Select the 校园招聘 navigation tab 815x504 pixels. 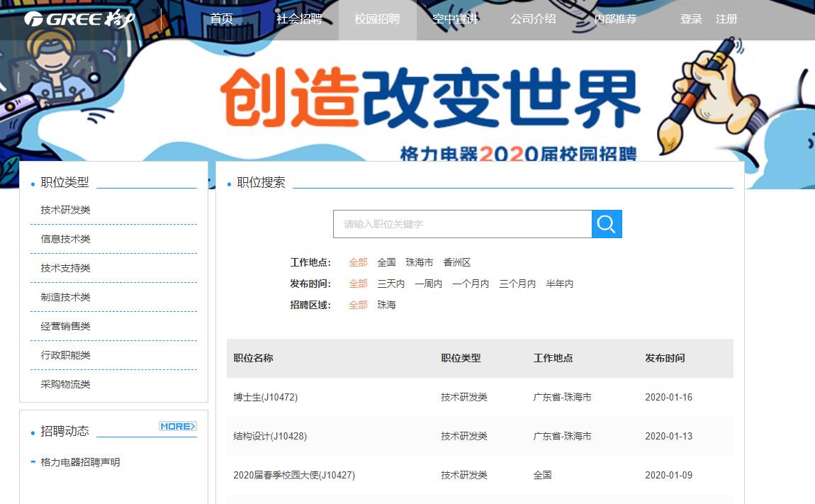click(x=377, y=19)
